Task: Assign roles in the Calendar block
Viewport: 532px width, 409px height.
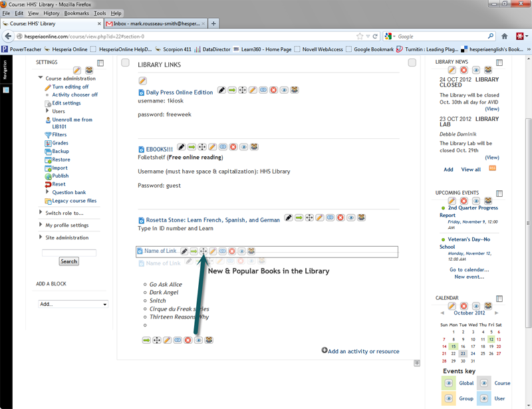Action: pyautogui.click(x=488, y=306)
